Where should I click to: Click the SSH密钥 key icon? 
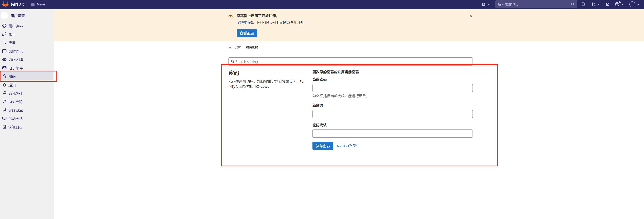point(4,93)
